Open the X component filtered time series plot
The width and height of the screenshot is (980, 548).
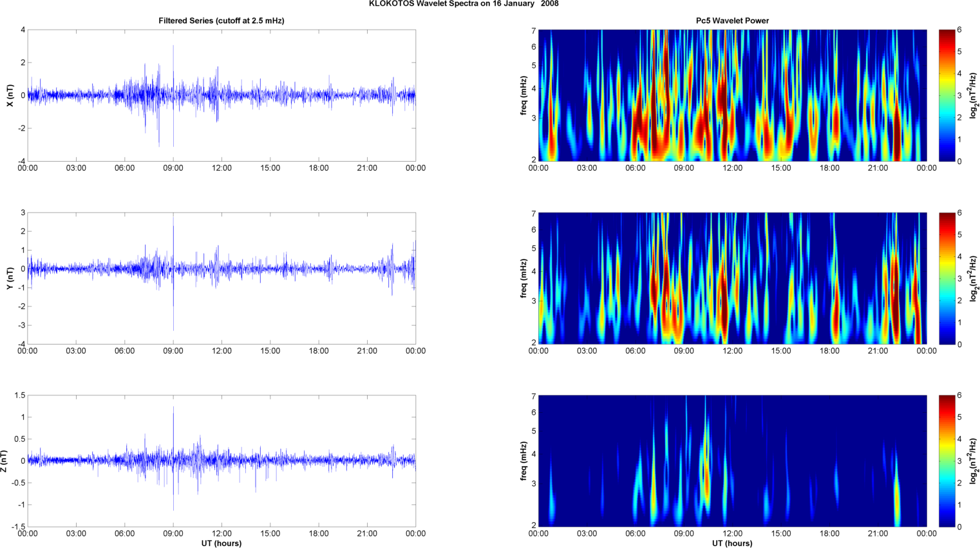[221, 95]
